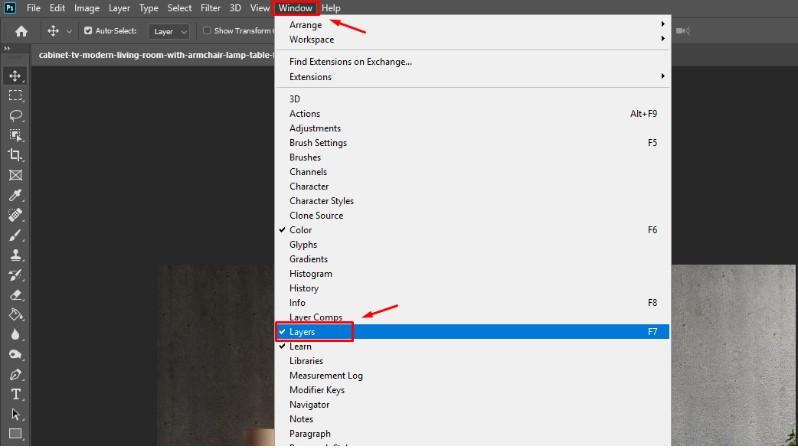Select the History Brush tool
The width and height of the screenshot is (798, 448).
point(15,275)
